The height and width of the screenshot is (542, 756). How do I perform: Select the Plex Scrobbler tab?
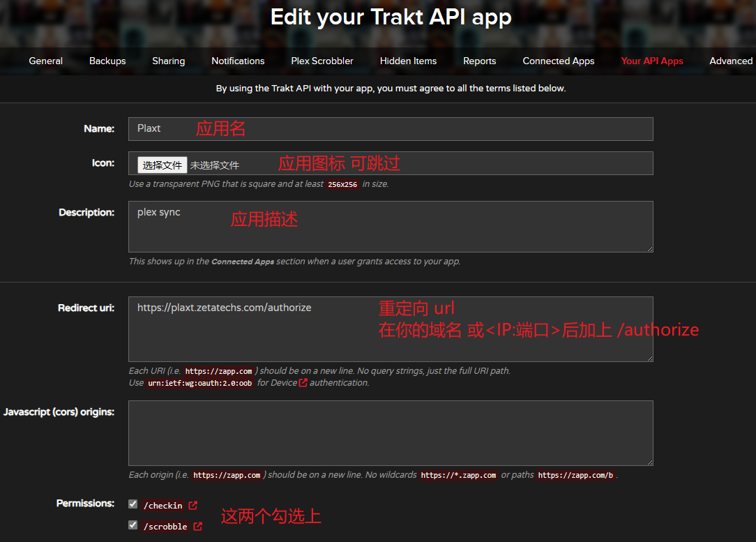pyautogui.click(x=322, y=61)
